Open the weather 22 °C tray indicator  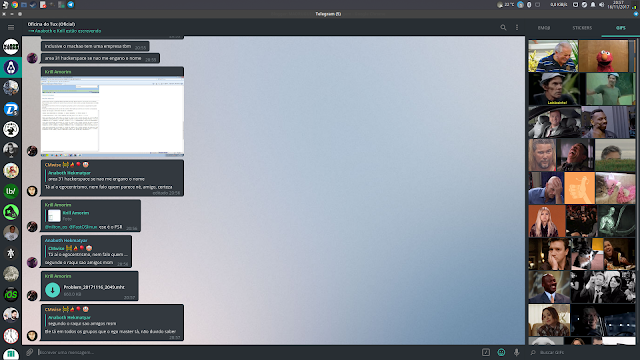click(x=506, y=4)
